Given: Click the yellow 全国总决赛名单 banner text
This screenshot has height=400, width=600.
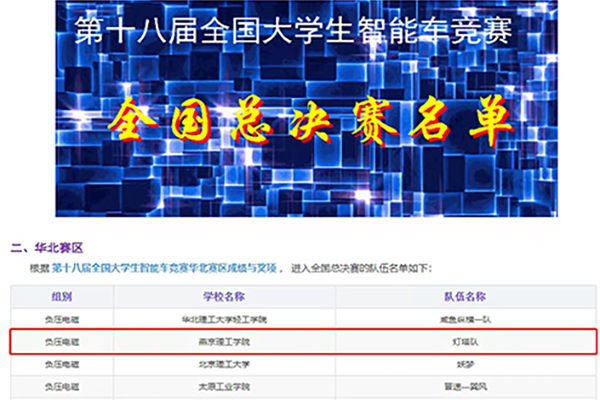Looking at the screenshot, I should pos(310,122).
